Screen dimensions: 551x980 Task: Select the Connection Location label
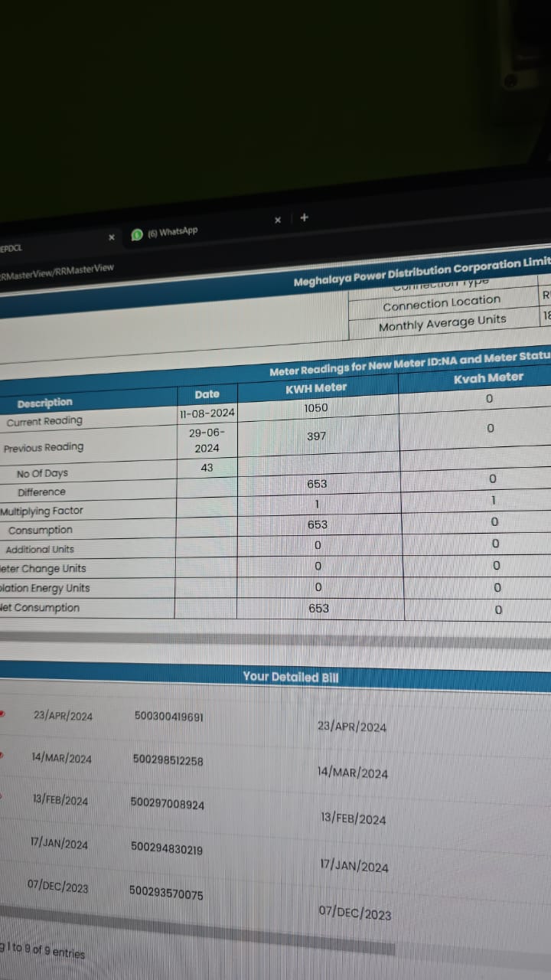click(x=442, y=303)
